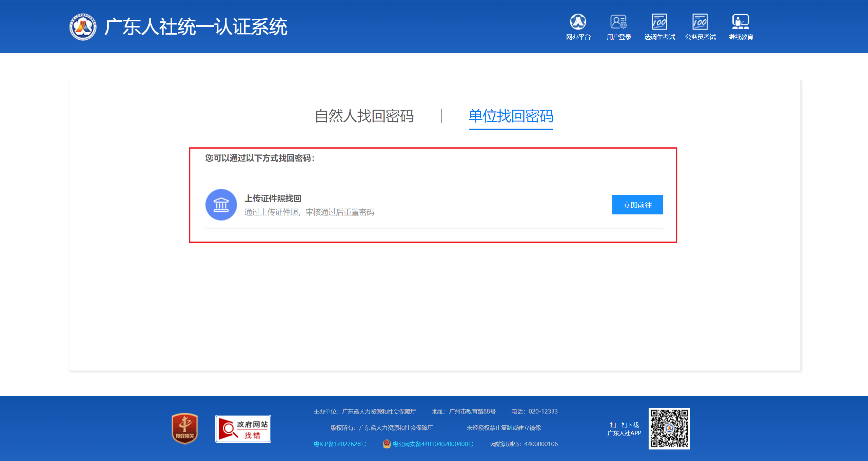868x461 pixels.
Task: Open the 公务员考试 icon
Action: click(x=700, y=22)
